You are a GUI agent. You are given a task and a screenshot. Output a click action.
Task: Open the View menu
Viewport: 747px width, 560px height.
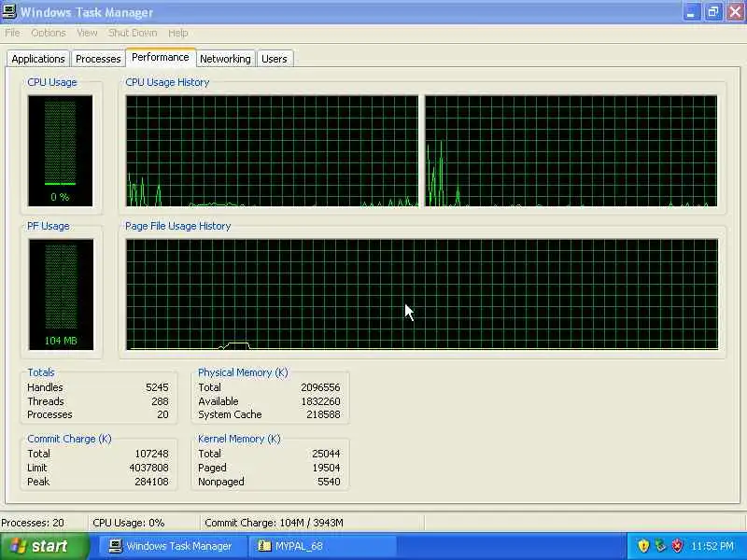tap(87, 33)
